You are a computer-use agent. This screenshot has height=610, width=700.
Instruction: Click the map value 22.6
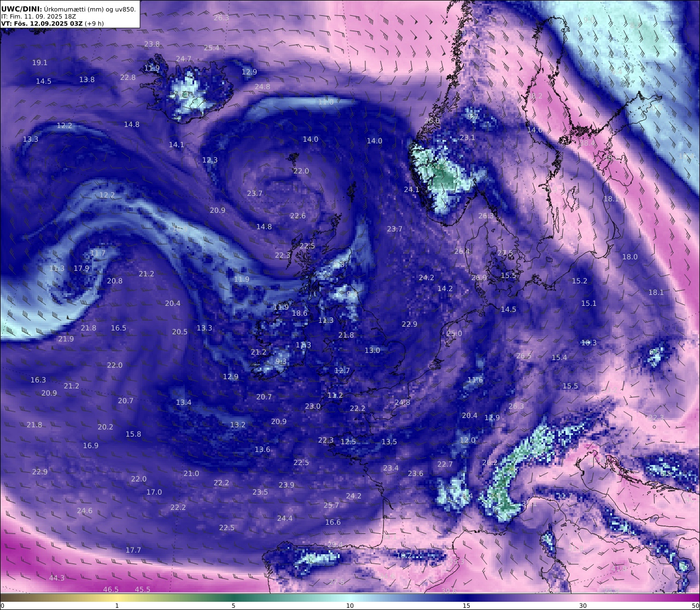tap(297, 216)
